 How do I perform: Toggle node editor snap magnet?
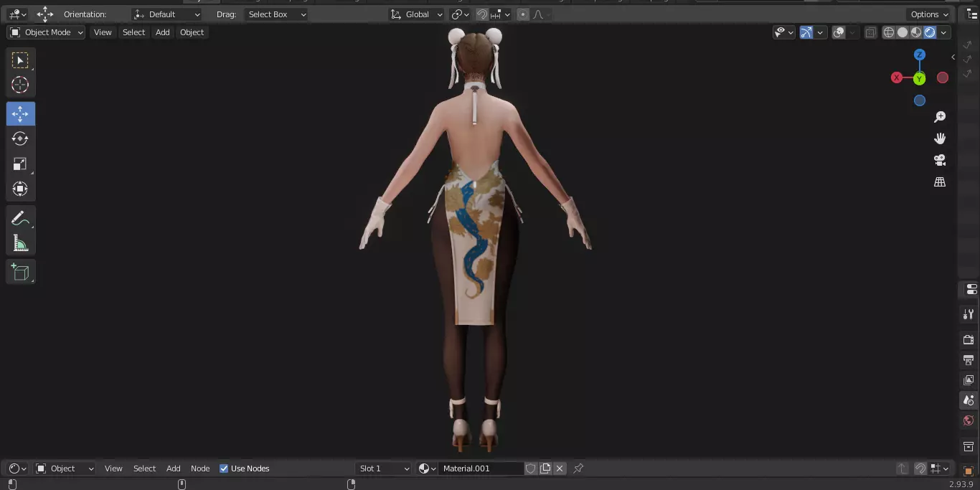tap(920, 468)
